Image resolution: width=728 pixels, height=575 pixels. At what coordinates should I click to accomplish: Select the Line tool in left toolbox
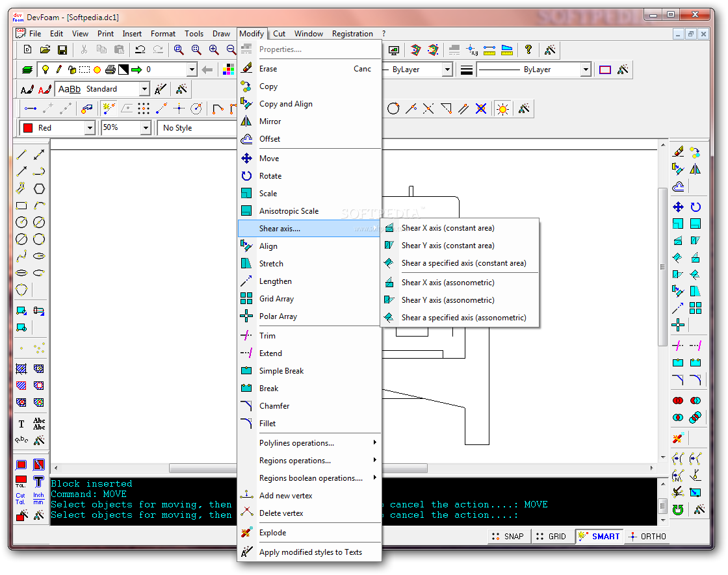coord(21,155)
